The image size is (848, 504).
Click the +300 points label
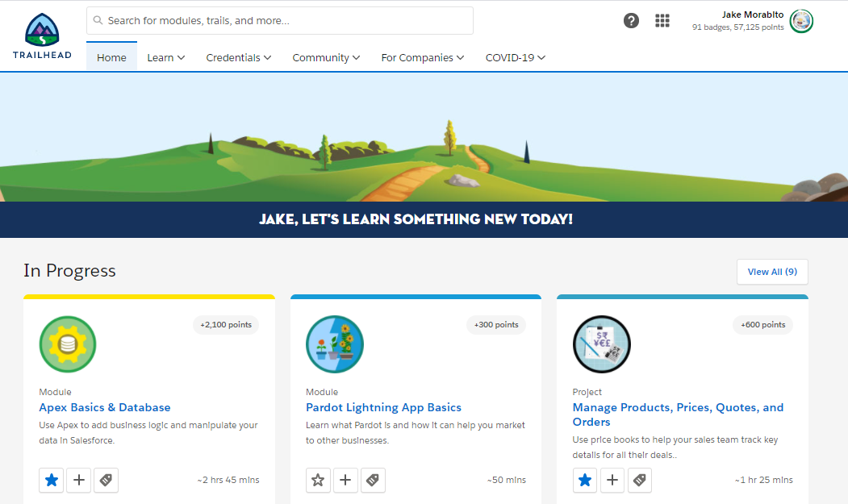click(x=496, y=324)
